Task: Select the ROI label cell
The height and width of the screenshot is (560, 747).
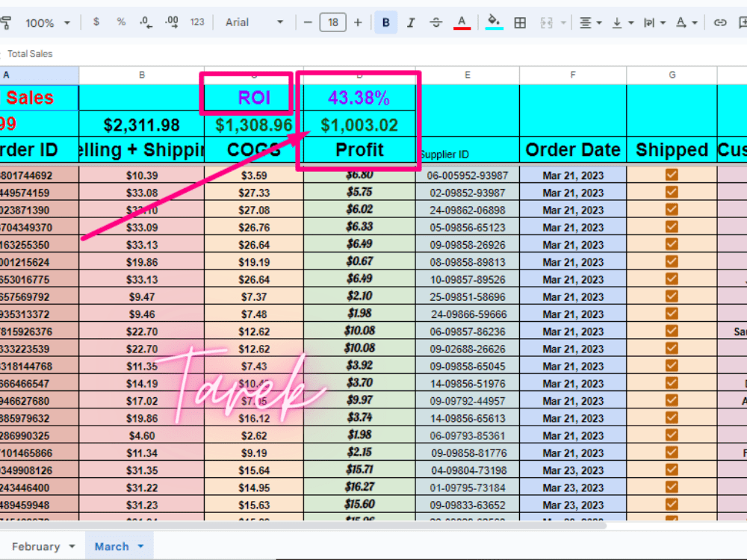Action: pyautogui.click(x=254, y=98)
